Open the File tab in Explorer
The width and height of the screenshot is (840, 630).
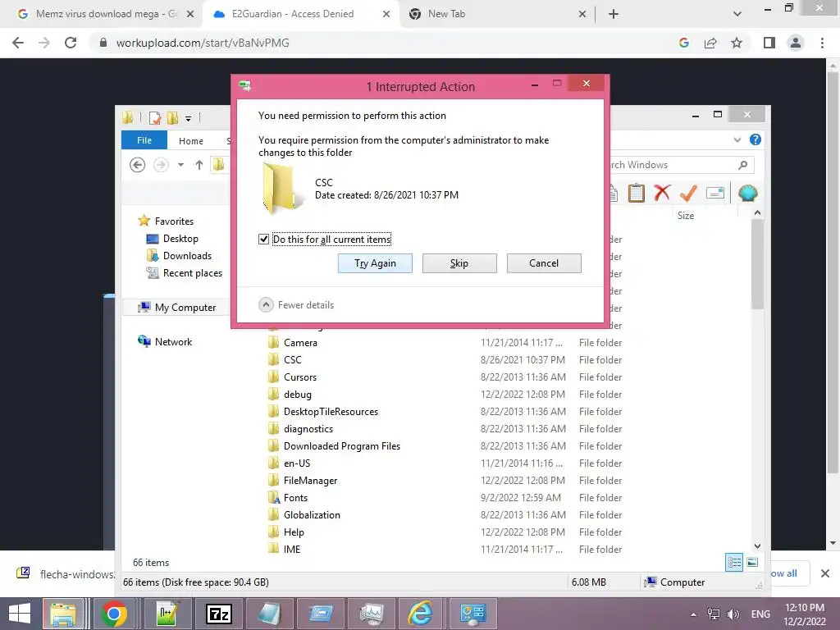click(144, 139)
